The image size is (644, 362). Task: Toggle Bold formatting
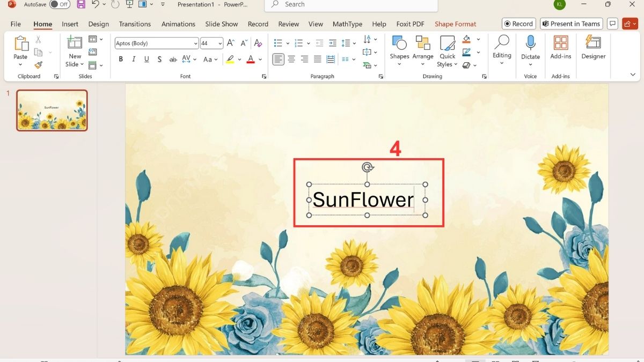121,60
